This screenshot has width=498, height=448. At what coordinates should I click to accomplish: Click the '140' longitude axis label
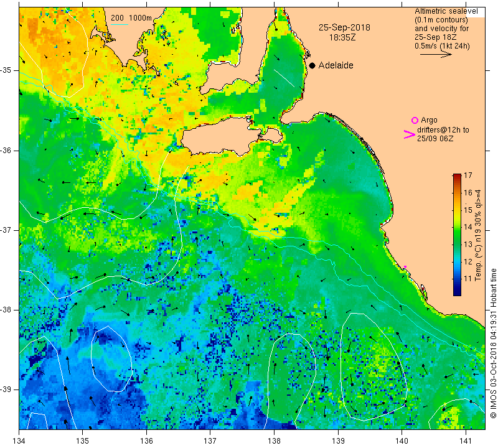tap(402, 441)
